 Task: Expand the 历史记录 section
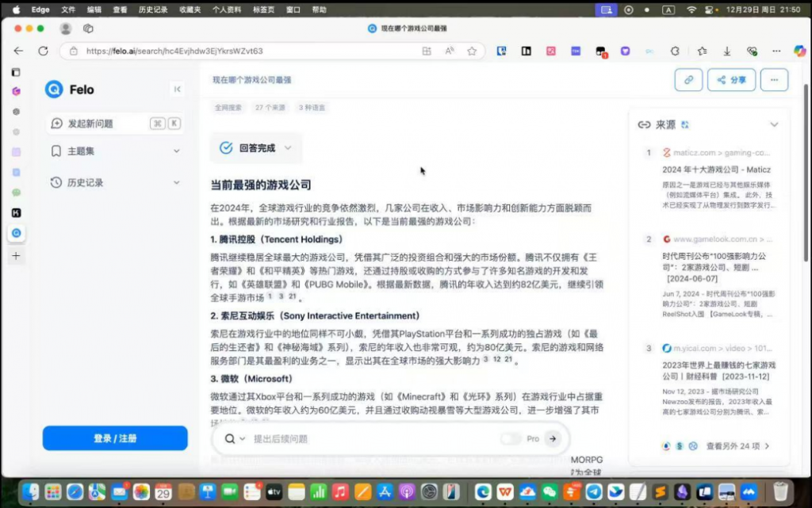click(x=115, y=182)
